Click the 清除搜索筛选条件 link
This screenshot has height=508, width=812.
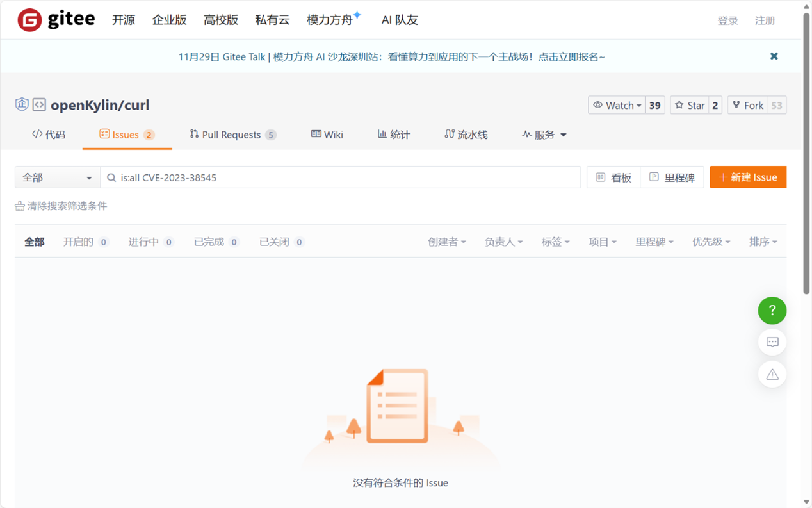click(x=61, y=206)
